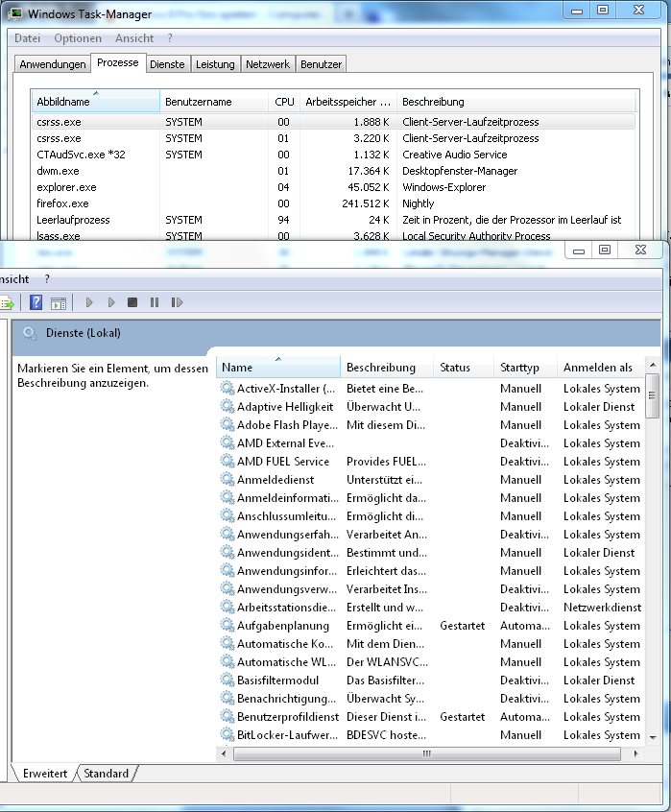Open the Datei menu in Task-Manager
This screenshot has height=812, width=671.
[27, 38]
